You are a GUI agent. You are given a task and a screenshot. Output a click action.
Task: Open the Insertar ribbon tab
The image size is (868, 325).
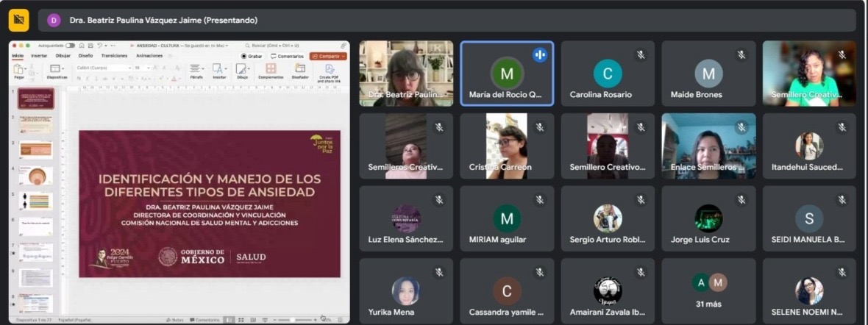pyautogui.click(x=39, y=56)
